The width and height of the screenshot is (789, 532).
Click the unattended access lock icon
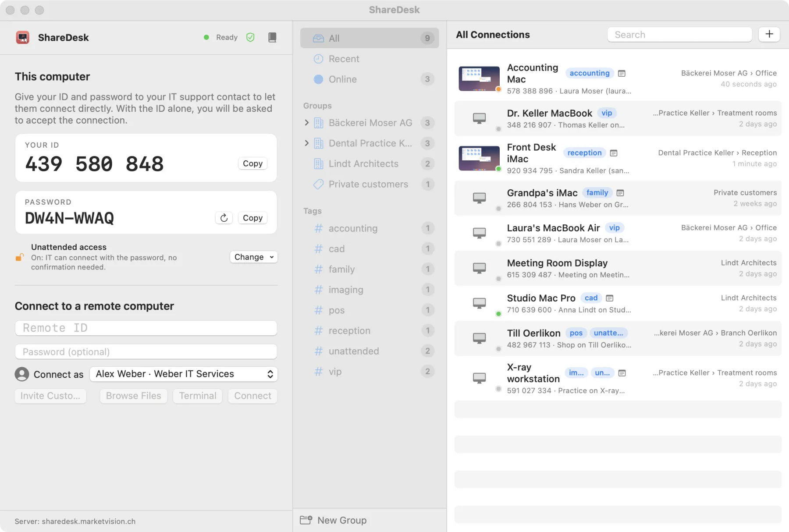20,257
